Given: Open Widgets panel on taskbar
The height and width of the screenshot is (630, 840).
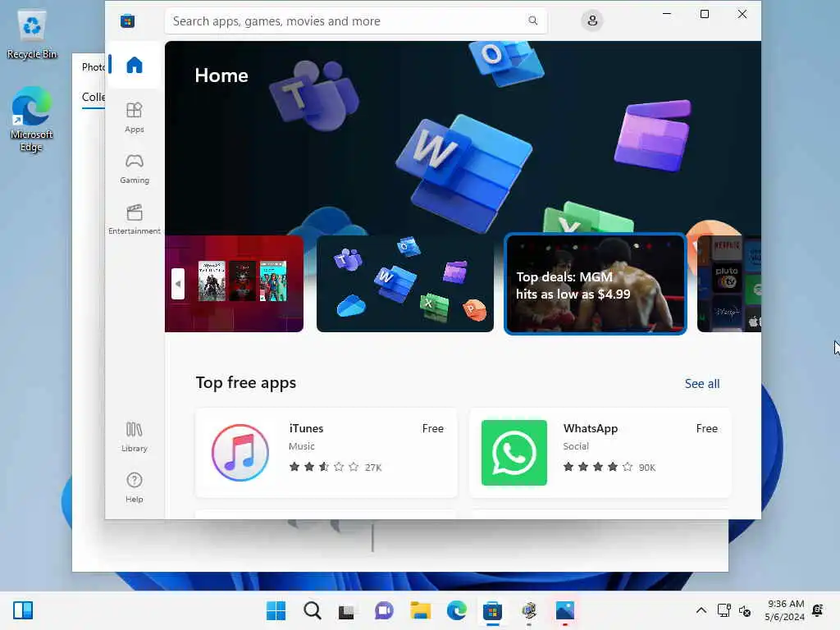Looking at the screenshot, I should pyautogui.click(x=23, y=610).
